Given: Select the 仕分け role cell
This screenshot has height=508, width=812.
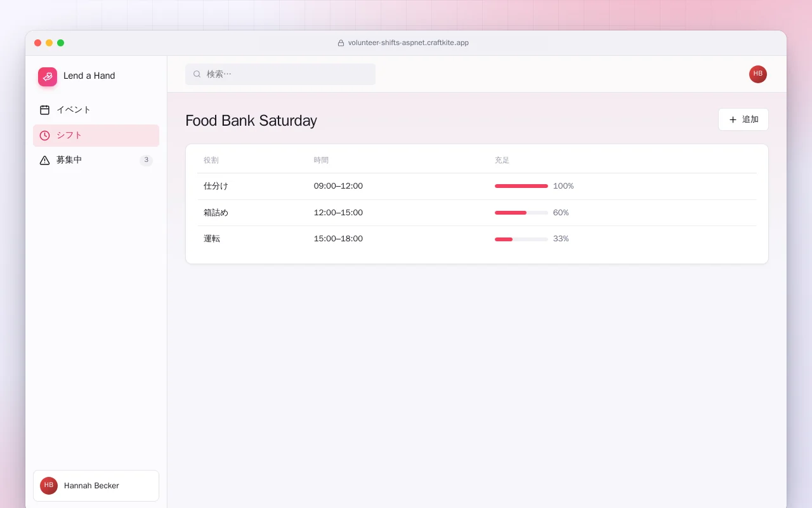Looking at the screenshot, I should [216, 186].
